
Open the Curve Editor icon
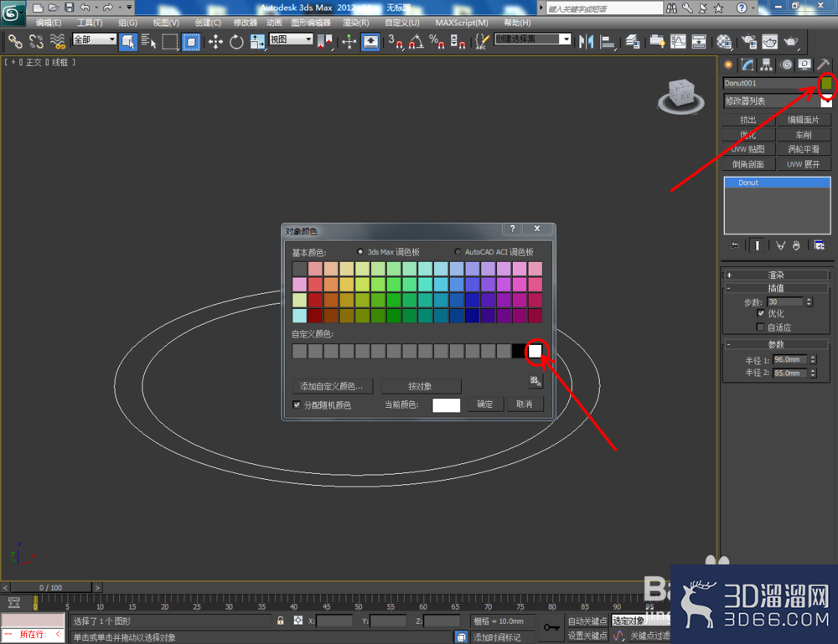coord(678,42)
